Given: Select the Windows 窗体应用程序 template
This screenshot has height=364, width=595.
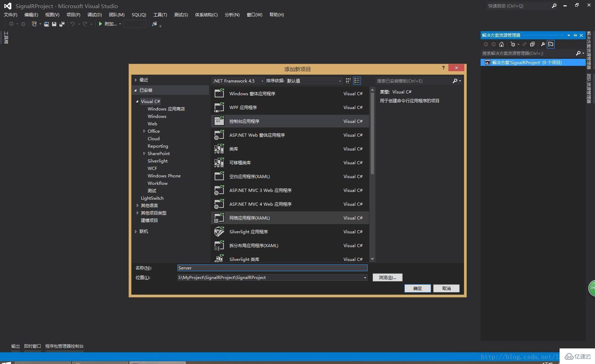Looking at the screenshot, I should 290,93.
